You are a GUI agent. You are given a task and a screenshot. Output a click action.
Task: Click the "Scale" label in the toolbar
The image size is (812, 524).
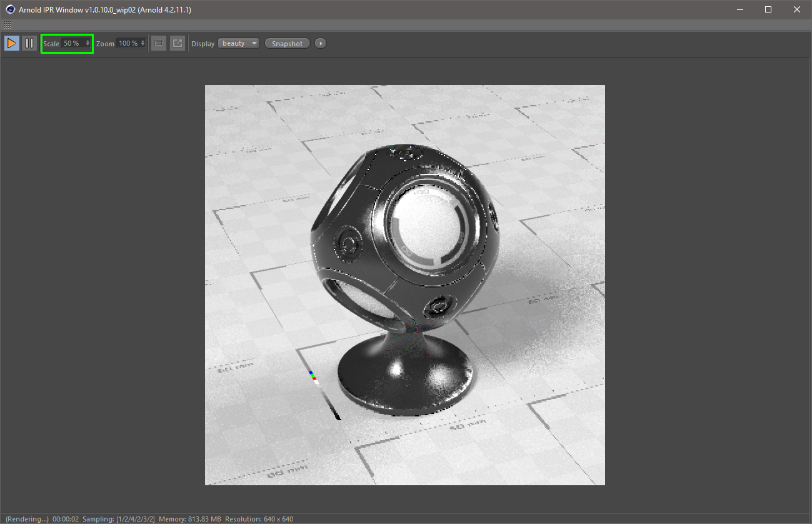tap(51, 44)
